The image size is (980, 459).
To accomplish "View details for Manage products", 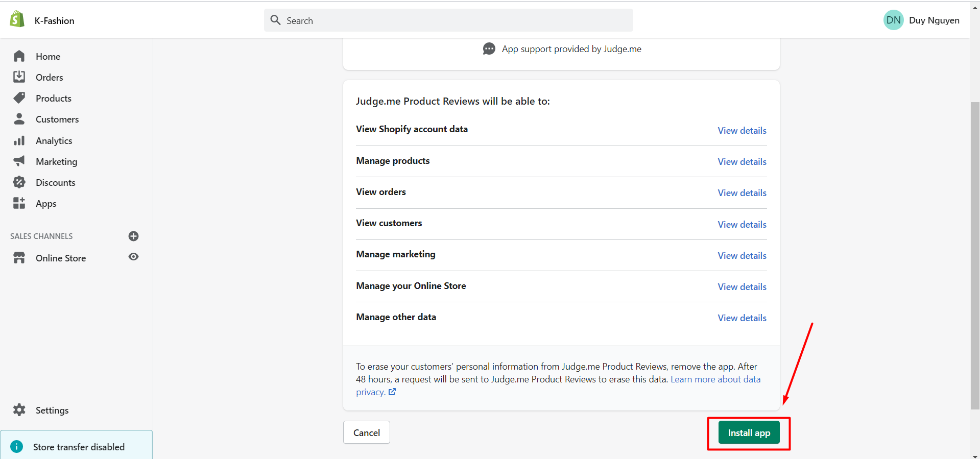I will (742, 161).
